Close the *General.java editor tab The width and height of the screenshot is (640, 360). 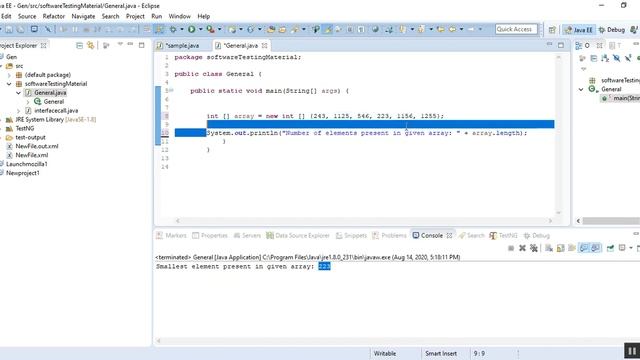264,46
